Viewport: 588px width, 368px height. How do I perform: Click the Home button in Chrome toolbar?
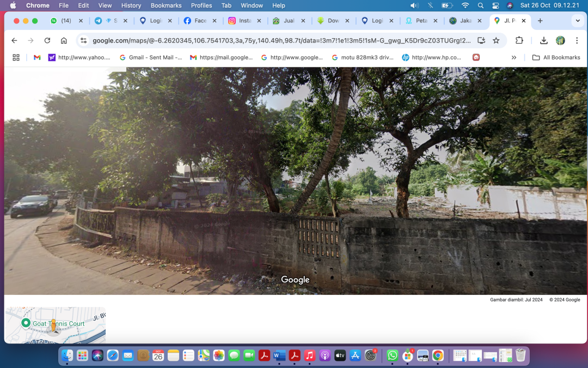coord(64,40)
